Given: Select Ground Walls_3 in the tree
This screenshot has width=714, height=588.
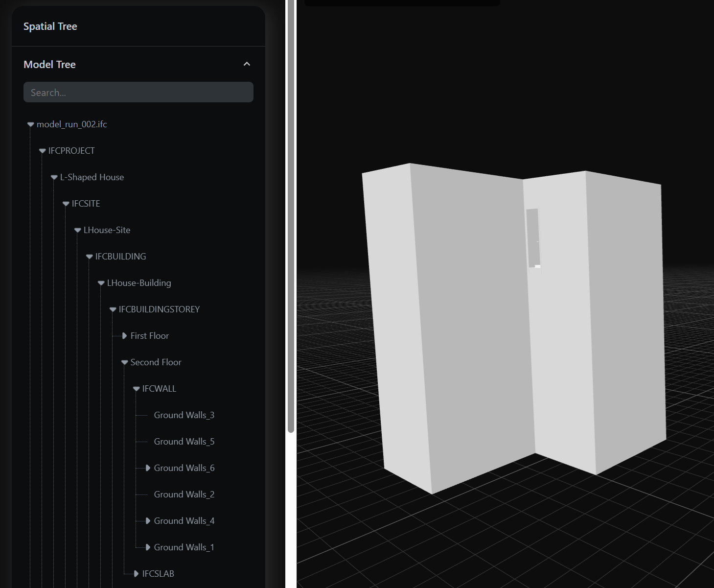Looking at the screenshot, I should (x=184, y=415).
